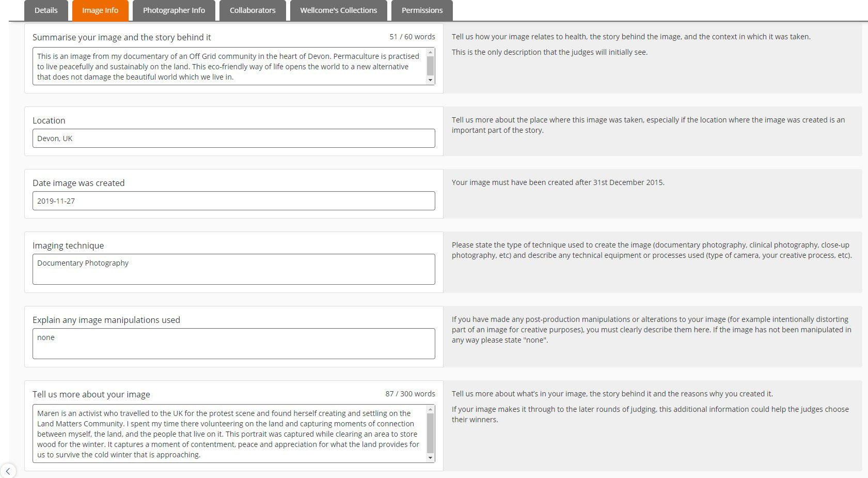The image size is (868, 478).
Task: Open the Permissions tab
Action: coord(422,10)
